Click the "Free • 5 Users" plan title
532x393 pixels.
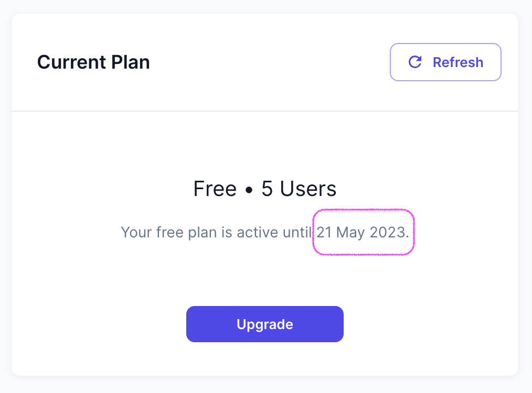pos(264,189)
